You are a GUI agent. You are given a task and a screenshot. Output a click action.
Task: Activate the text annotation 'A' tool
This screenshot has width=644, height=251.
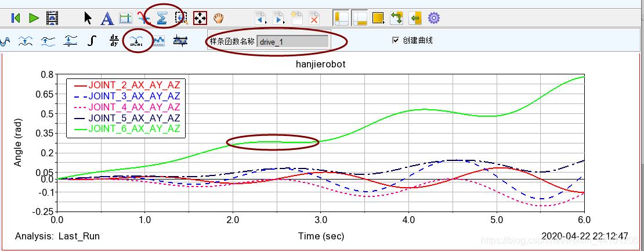click(x=107, y=18)
